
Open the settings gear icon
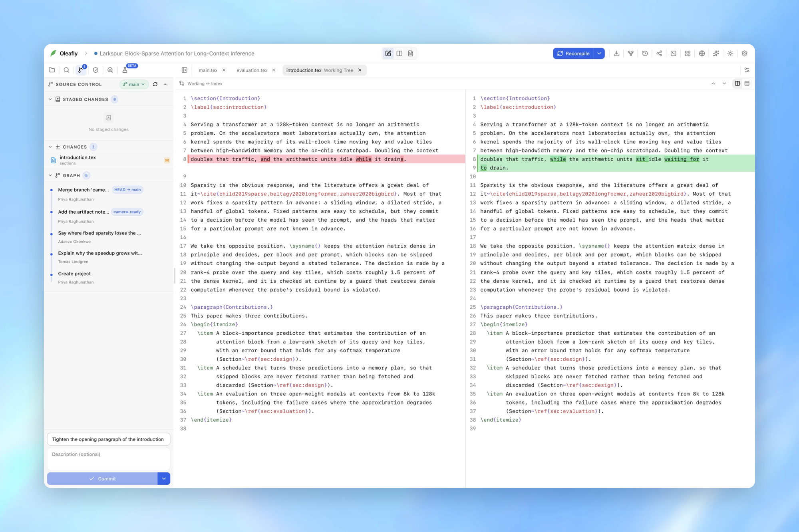745,54
